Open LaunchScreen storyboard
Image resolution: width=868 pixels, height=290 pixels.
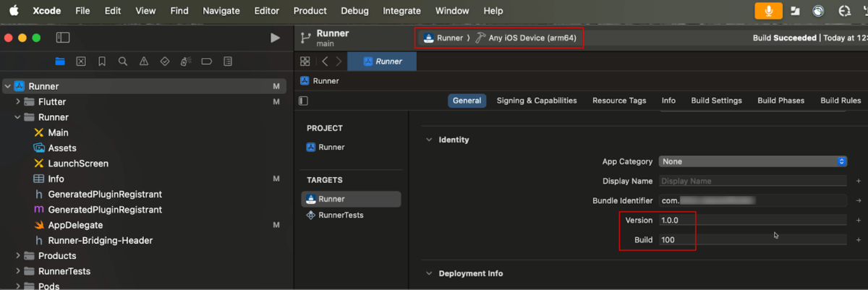(78, 163)
